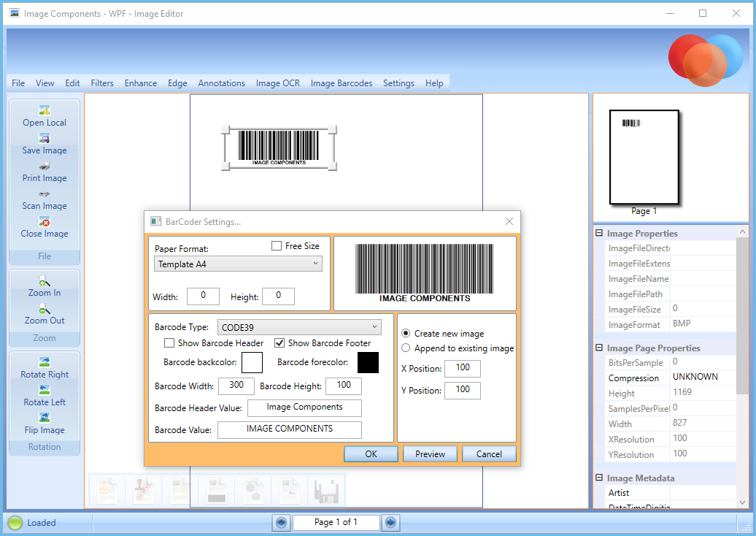The width and height of the screenshot is (756, 536).
Task: Pick the Barcode forecolor black swatch
Action: pyautogui.click(x=368, y=363)
